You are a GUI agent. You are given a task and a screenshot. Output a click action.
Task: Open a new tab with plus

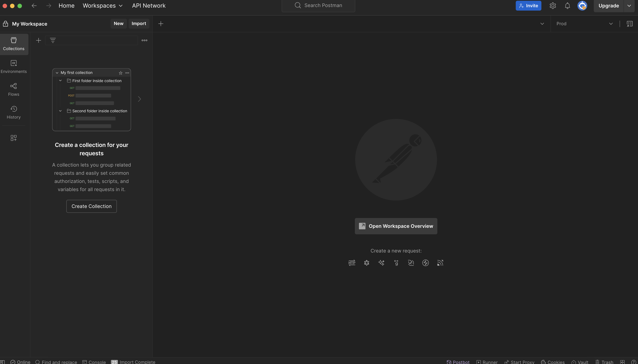coord(161,24)
